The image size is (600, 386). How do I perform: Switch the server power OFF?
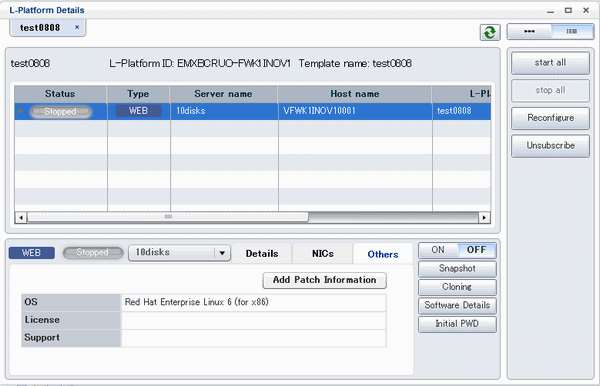[x=476, y=250]
